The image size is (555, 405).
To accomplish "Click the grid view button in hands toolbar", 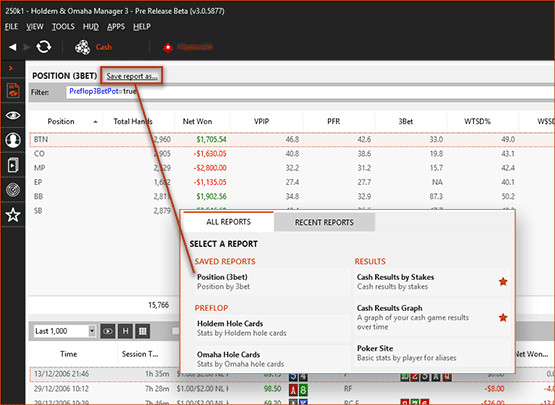I will pos(143,331).
